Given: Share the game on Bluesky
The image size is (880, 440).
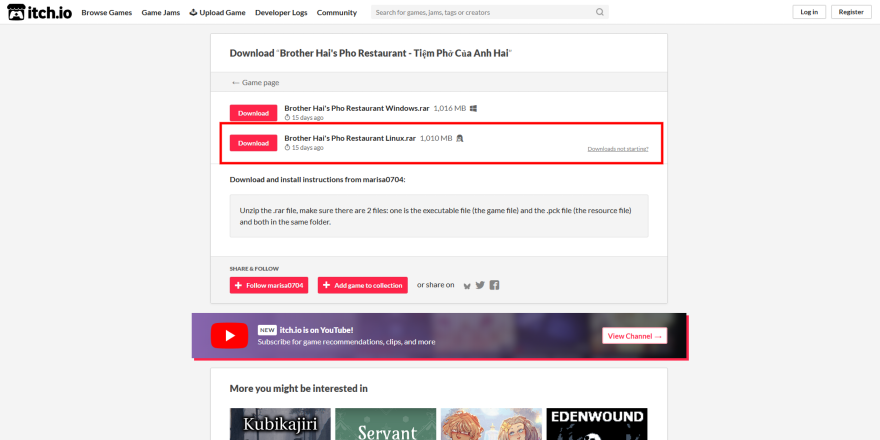Looking at the screenshot, I should (466, 285).
